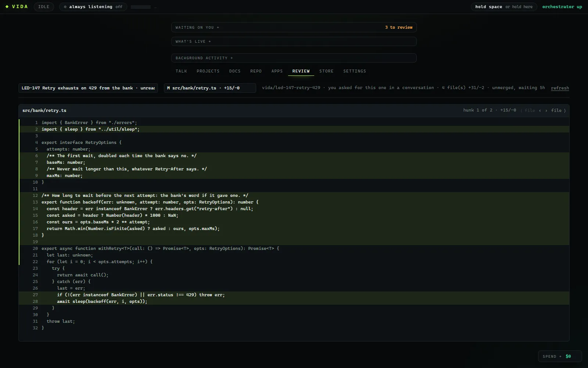The image size is (588, 368).
Task: Click the IDLE status pill
Action: [x=44, y=7]
